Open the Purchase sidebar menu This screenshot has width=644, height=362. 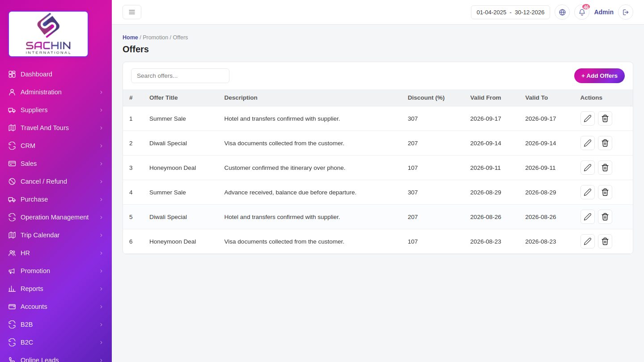pos(56,199)
